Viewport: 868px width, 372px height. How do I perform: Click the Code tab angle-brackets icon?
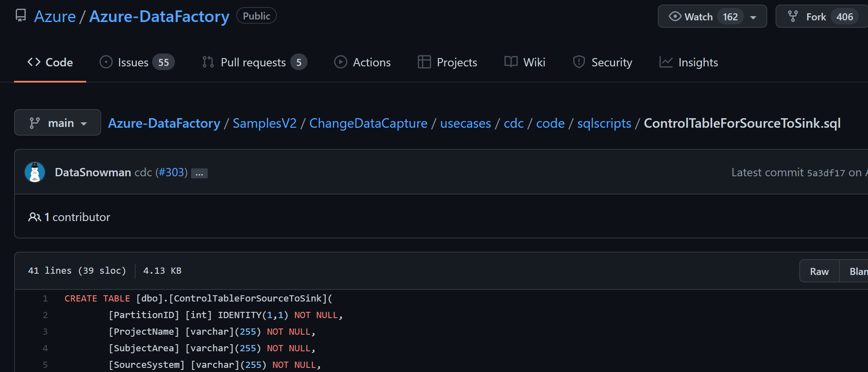[34, 62]
